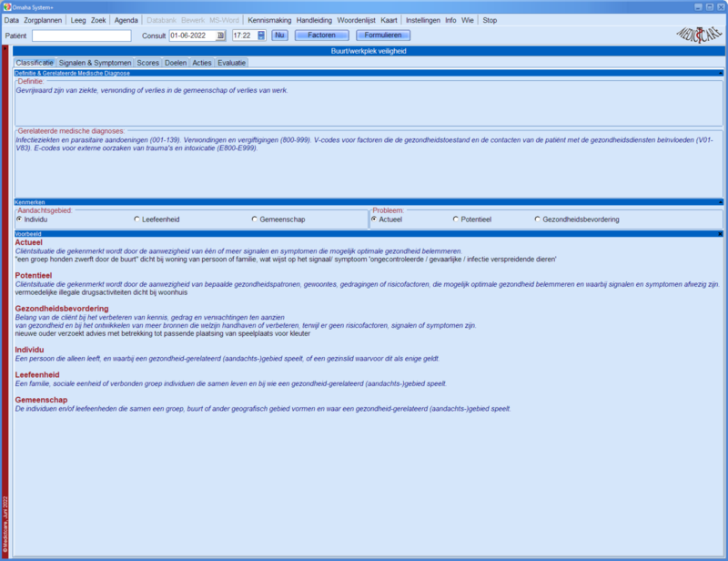The width and height of the screenshot is (728, 561).
Task: Select the Gezondheidsbevordering radio button
Action: [537, 219]
